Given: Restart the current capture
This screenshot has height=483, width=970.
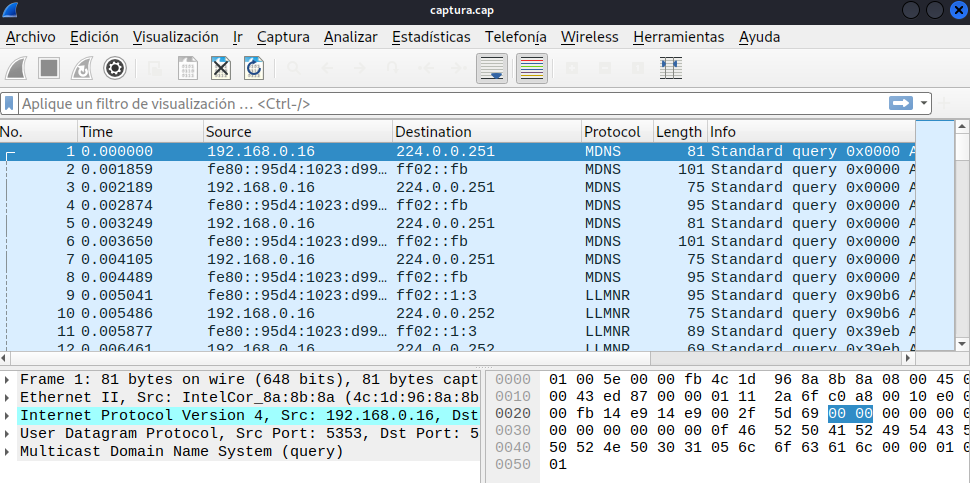Looking at the screenshot, I should 82,68.
